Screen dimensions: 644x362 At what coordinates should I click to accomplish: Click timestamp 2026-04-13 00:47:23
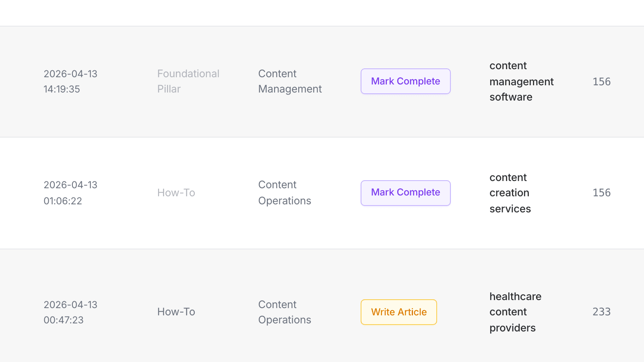[70, 312]
